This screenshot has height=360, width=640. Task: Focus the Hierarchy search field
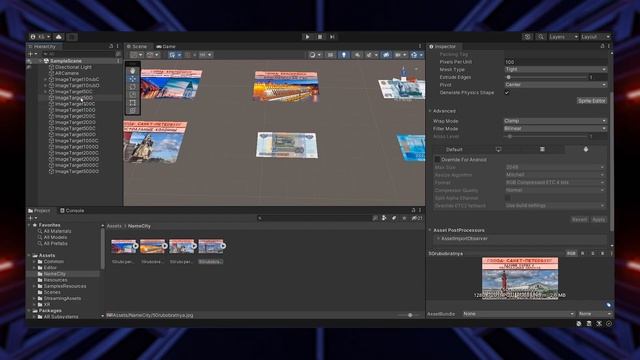pos(78,54)
